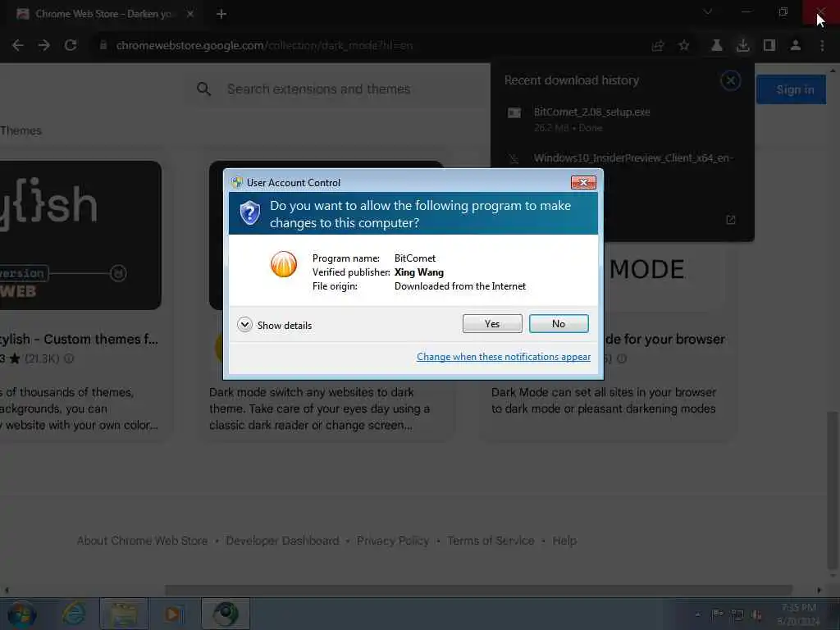
Task: Click the site lock icon in address bar
Action: tap(103, 46)
